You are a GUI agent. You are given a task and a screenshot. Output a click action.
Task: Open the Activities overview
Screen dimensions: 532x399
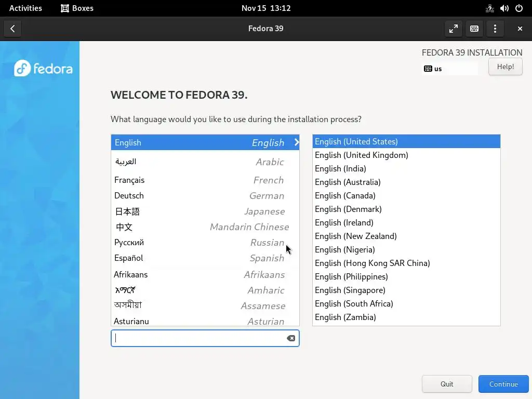[x=25, y=8]
